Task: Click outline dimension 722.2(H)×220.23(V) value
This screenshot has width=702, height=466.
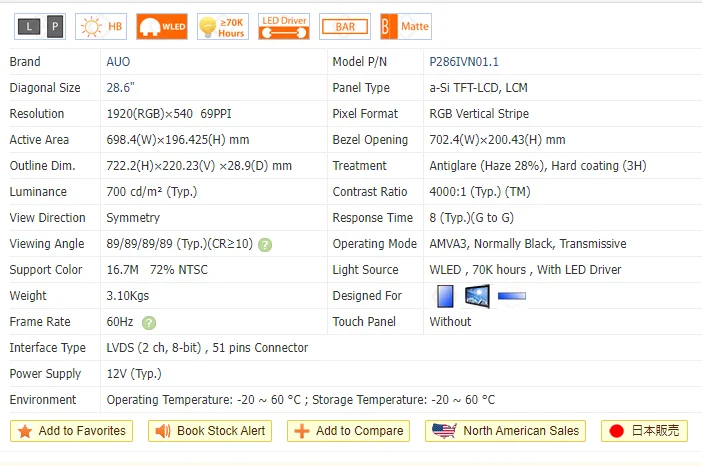Action: pos(199,166)
